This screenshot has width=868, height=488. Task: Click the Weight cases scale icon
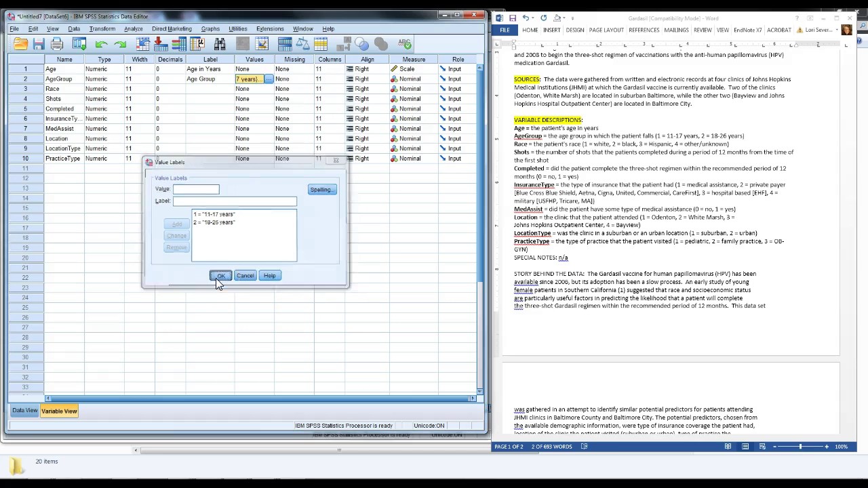click(x=302, y=44)
